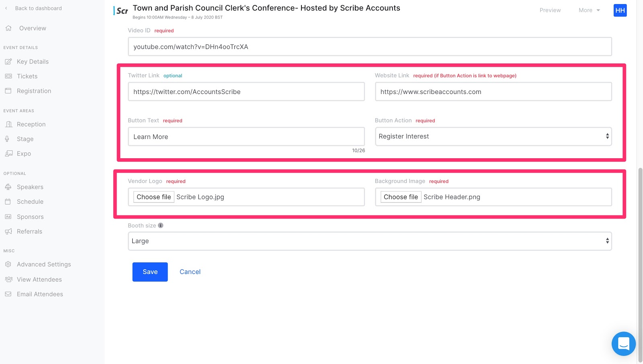Click the Schedule calendar icon
This screenshot has width=643, height=364.
point(8,202)
